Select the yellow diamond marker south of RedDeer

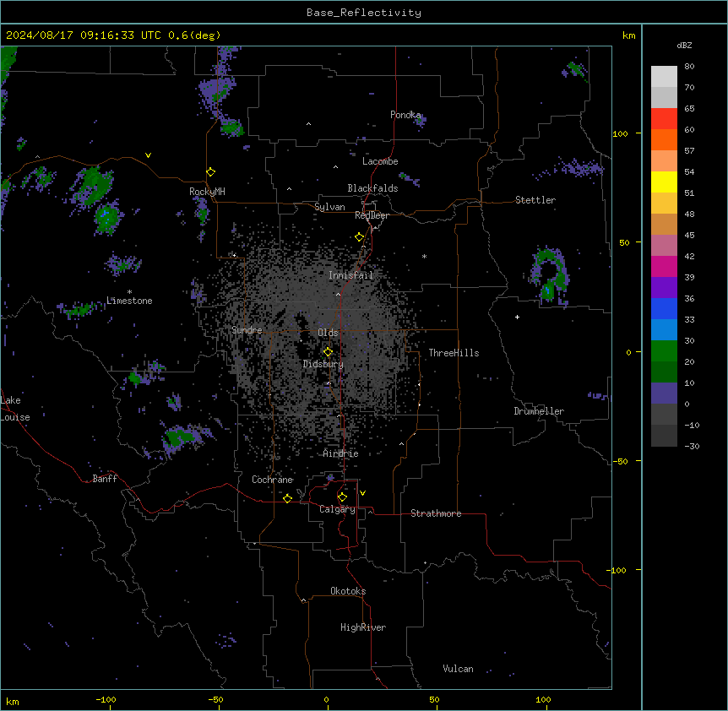360,237
